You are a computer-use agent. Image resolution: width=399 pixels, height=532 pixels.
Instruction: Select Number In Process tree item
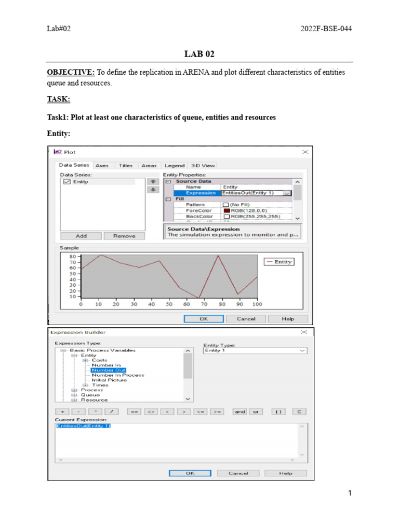coord(118,375)
